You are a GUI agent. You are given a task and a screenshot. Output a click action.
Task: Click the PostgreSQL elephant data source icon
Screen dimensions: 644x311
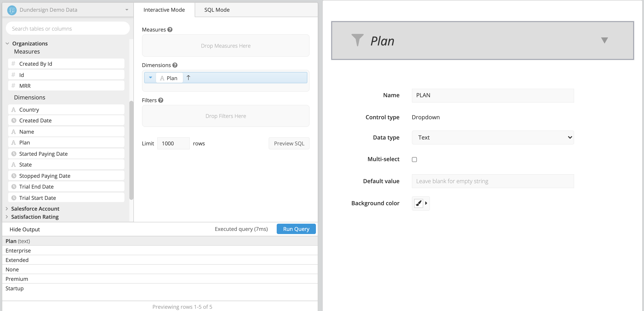(12, 10)
